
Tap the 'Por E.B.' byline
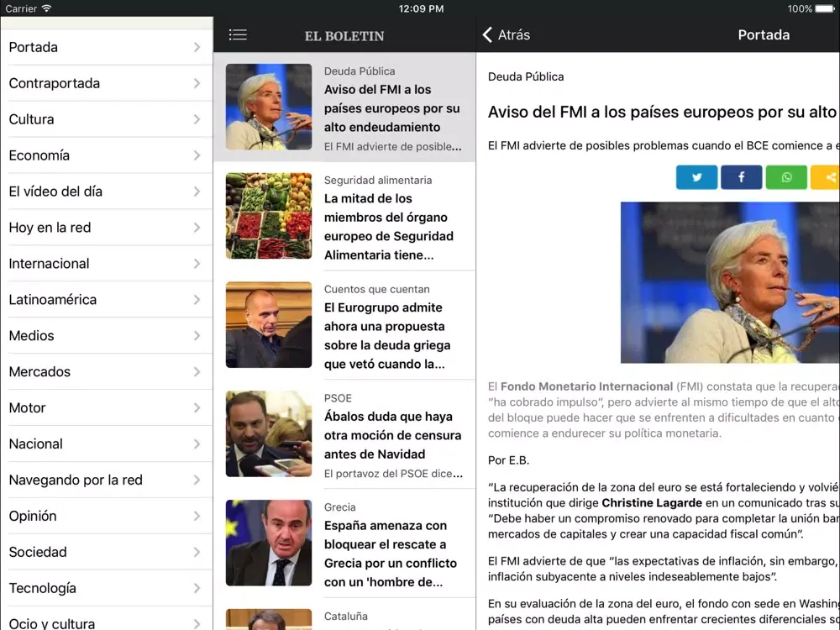coord(508,460)
